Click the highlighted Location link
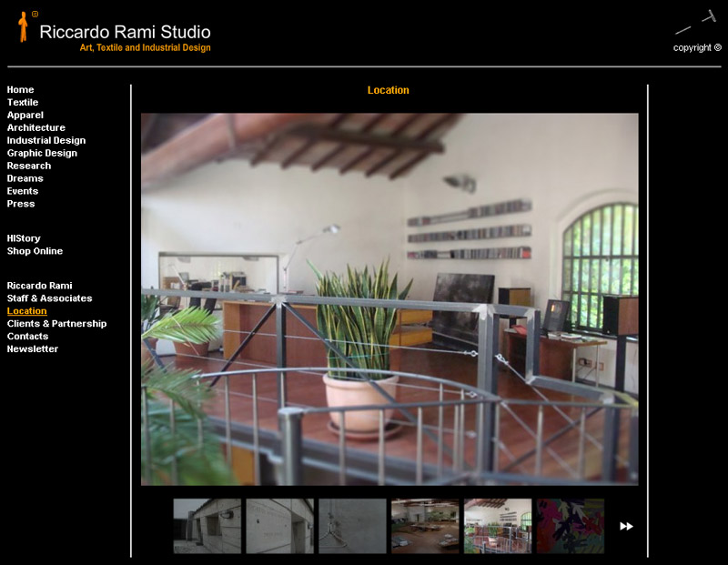The height and width of the screenshot is (565, 728). [x=27, y=311]
